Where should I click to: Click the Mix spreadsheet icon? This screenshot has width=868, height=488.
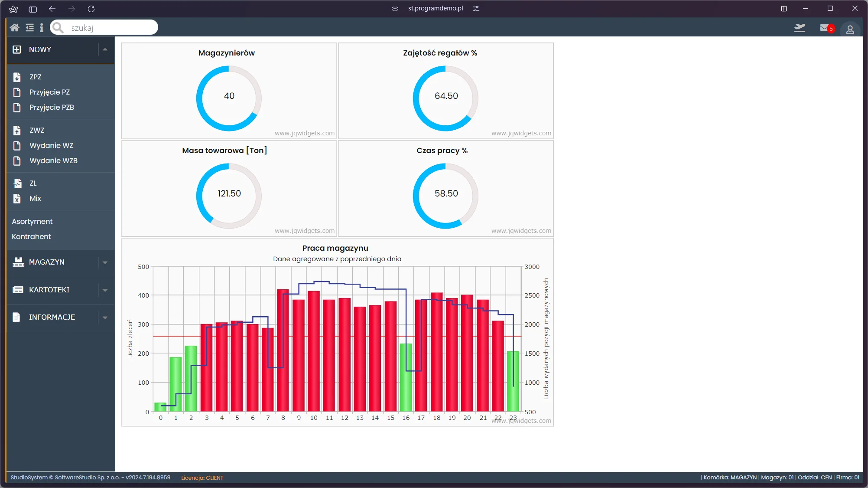click(x=17, y=198)
